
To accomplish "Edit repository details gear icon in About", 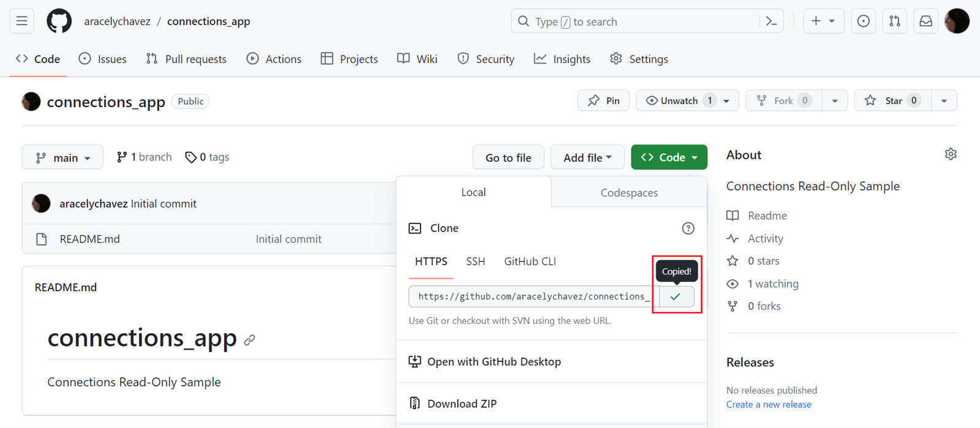I will click(951, 154).
